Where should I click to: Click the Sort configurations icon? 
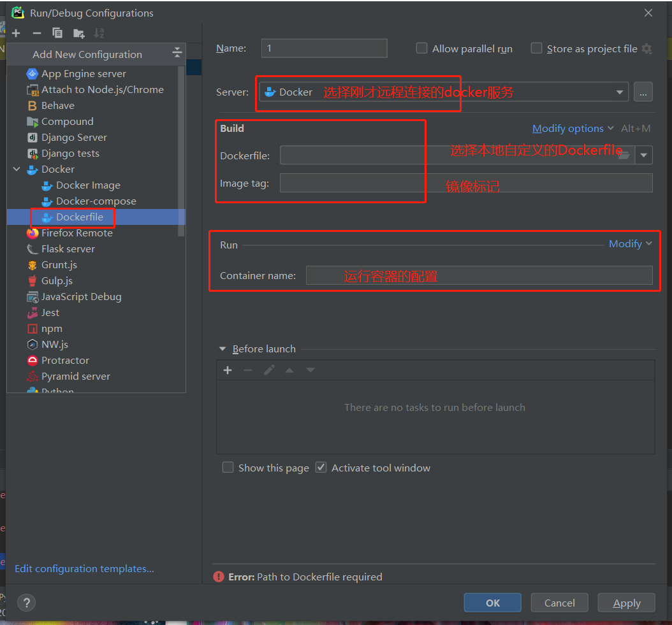click(99, 33)
